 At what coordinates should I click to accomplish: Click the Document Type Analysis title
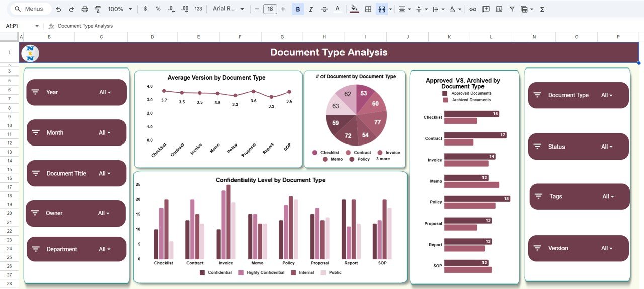(329, 52)
